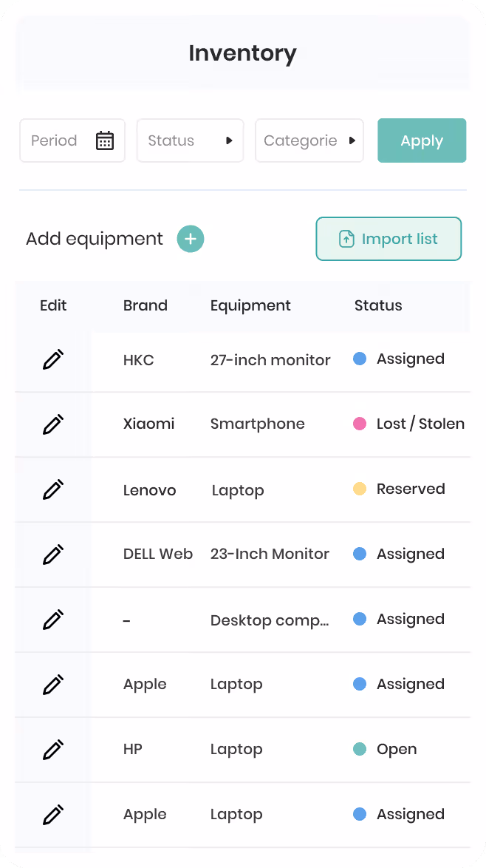486x868 pixels.
Task: Click the edit pencil for DELL Web monitor
Action: point(53,554)
